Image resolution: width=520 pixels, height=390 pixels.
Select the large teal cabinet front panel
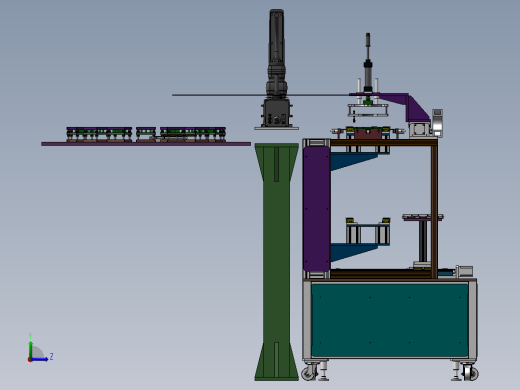389,320
